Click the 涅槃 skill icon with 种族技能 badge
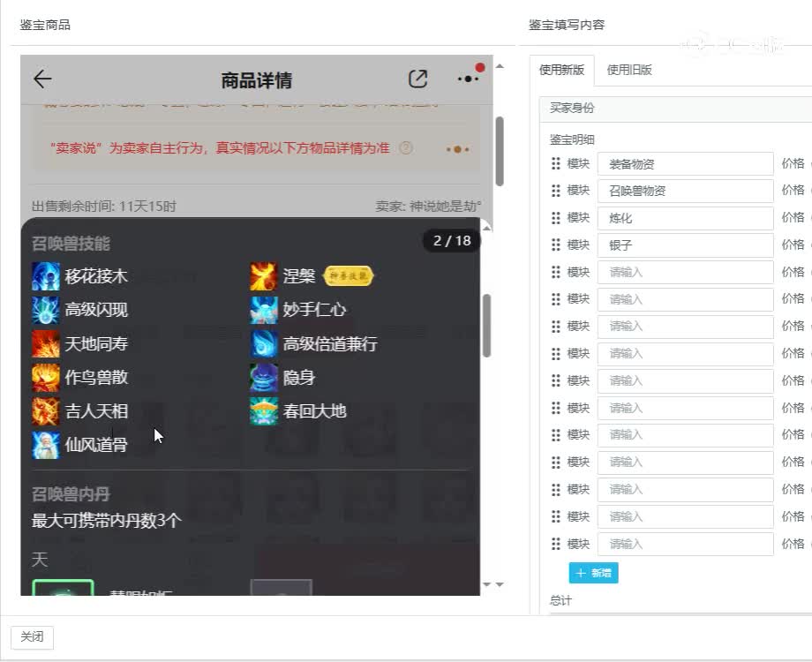Image resolution: width=812 pixels, height=662 pixels. pos(264,276)
